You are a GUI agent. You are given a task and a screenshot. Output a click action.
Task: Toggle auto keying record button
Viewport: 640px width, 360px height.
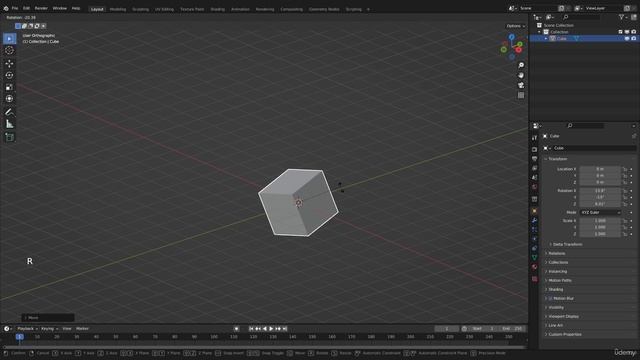click(x=236, y=329)
